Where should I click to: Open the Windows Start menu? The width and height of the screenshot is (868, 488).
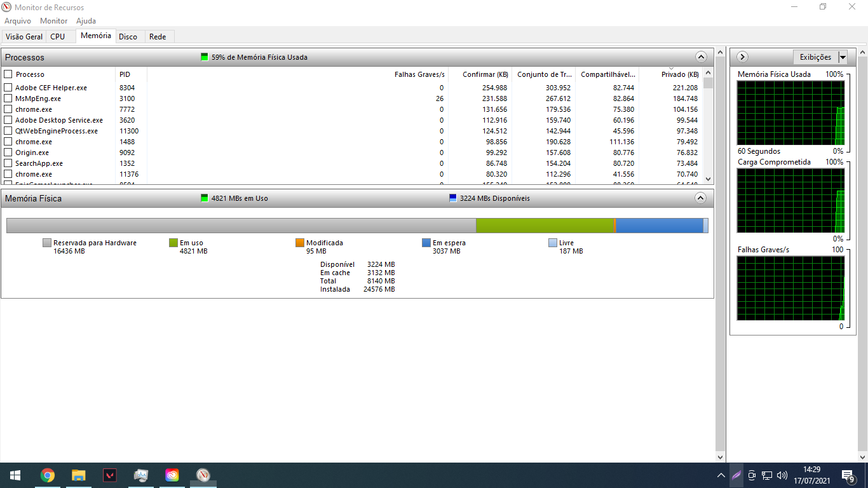click(x=15, y=475)
